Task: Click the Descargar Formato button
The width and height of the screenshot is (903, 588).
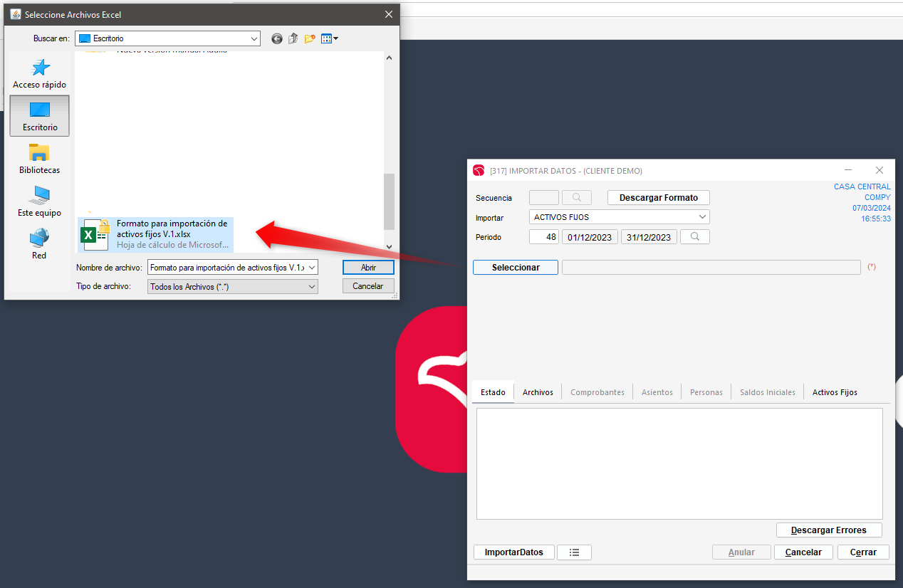Action: click(x=658, y=198)
